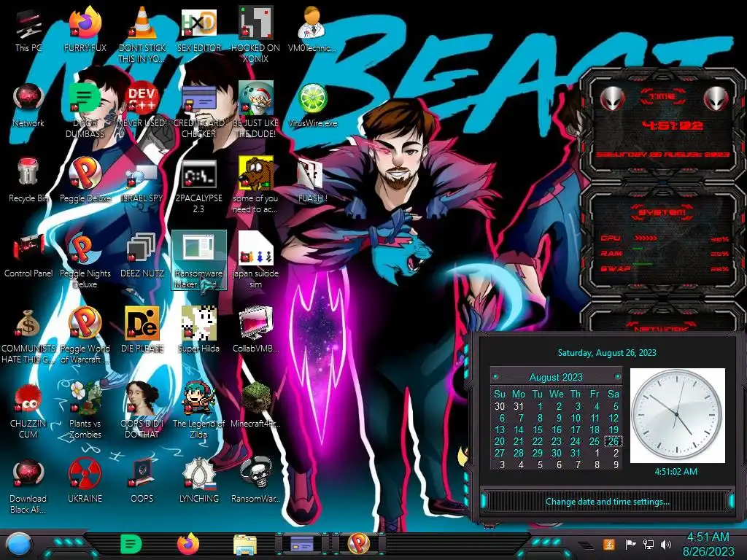The image size is (747, 560).
Task: Open Firefox from the taskbar
Action: tap(188, 544)
